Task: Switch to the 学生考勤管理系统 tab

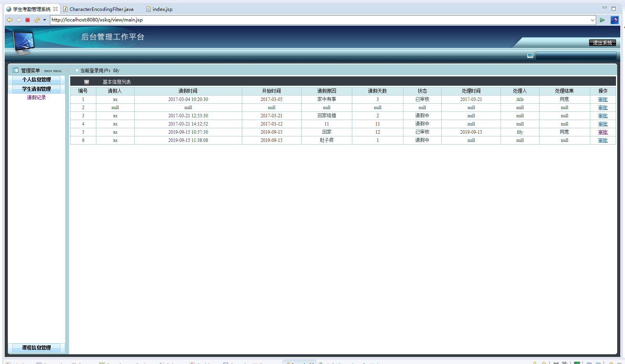Action: (32, 9)
